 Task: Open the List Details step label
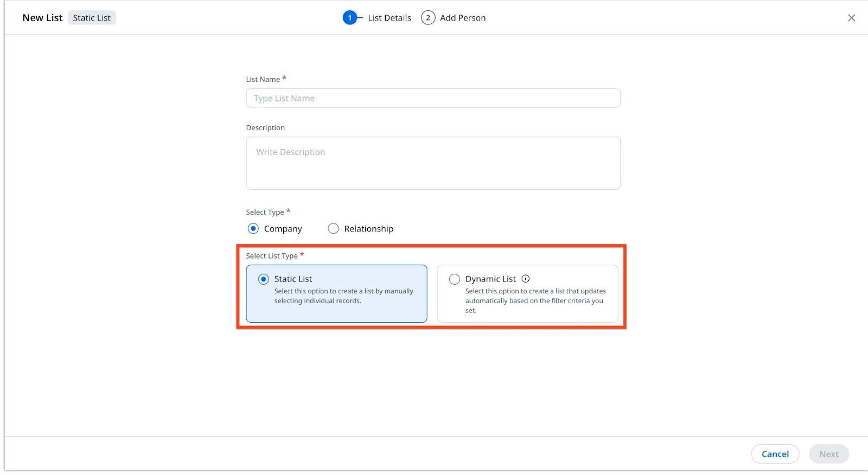pyautogui.click(x=390, y=18)
